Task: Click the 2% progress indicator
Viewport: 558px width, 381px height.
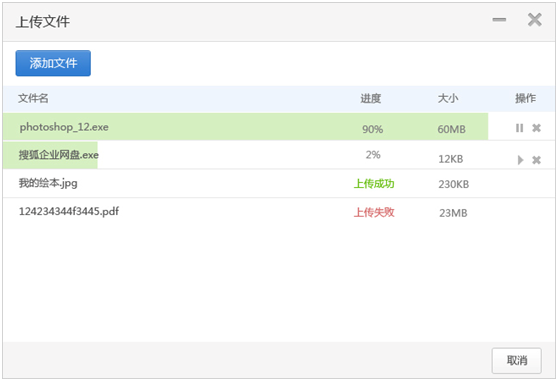Action: (373, 155)
